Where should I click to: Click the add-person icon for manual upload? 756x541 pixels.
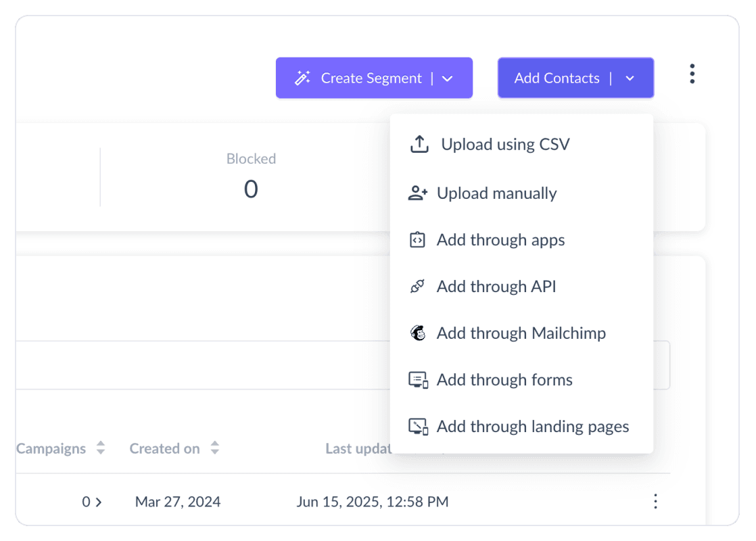pyautogui.click(x=418, y=193)
